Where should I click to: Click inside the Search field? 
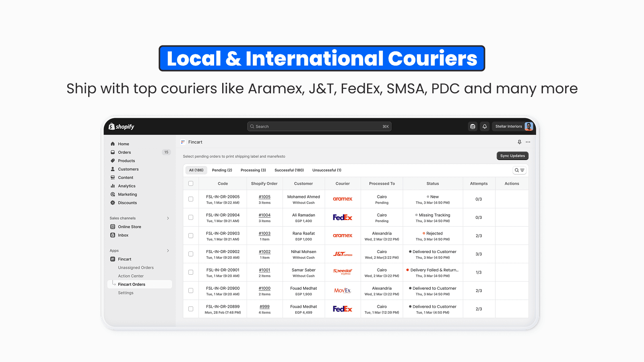pyautogui.click(x=319, y=126)
